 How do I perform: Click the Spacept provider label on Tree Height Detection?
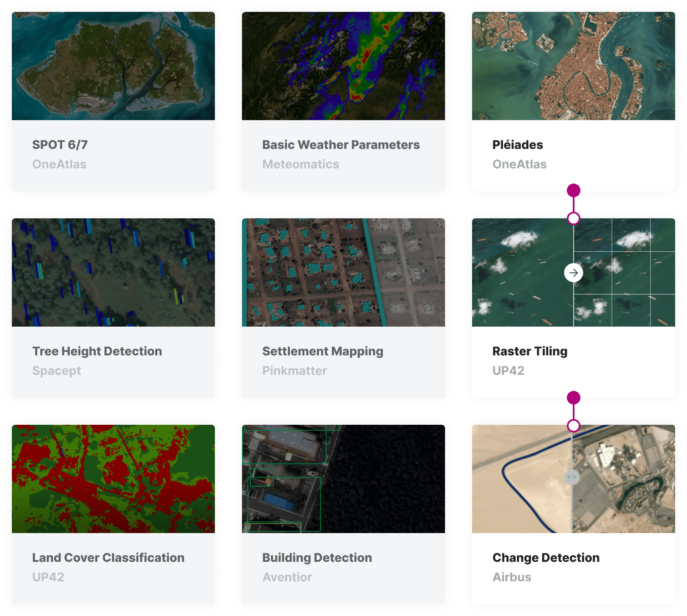57,371
